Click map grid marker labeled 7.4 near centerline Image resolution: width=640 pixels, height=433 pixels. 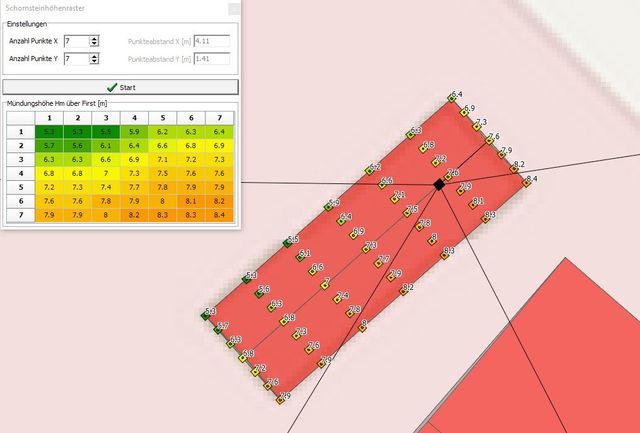click(337, 300)
